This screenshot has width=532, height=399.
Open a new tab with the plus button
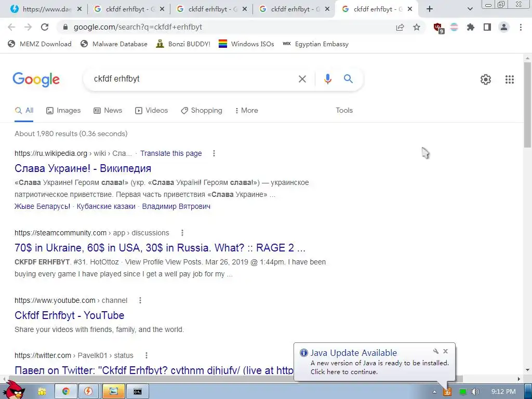coord(430,9)
